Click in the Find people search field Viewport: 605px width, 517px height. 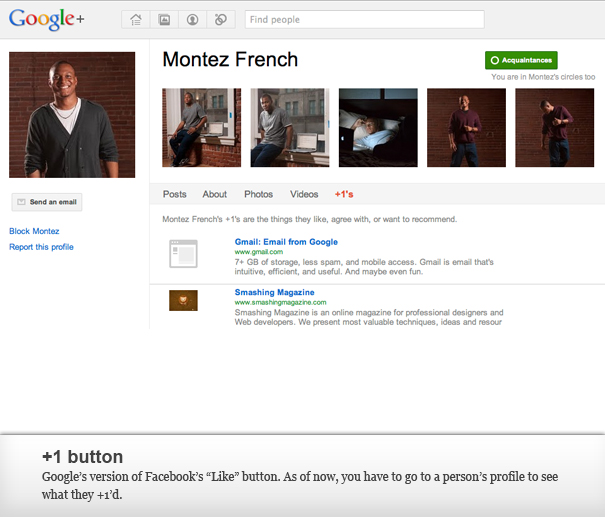click(364, 19)
